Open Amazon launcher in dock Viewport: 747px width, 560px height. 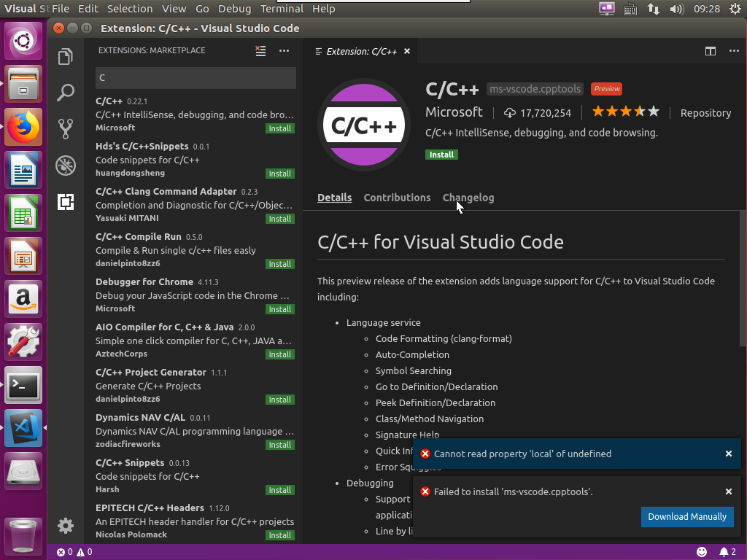click(23, 298)
